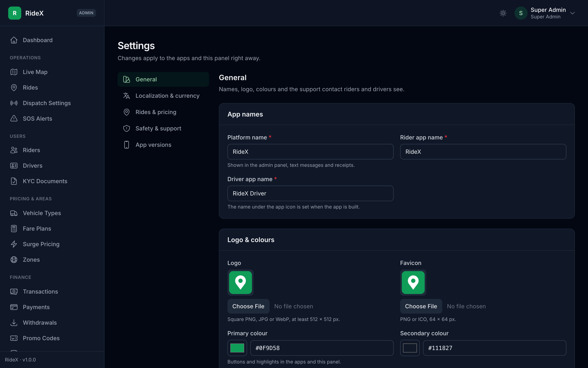Image resolution: width=588 pixels, height=368 pixels.
Task: Open the secondary colour dark swatch
Action: [x=410, y=348]
